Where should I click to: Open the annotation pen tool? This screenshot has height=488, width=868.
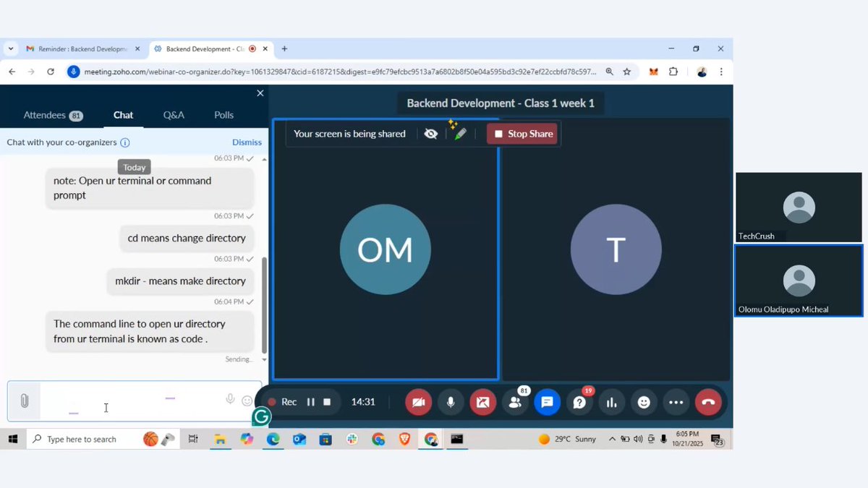459,133
